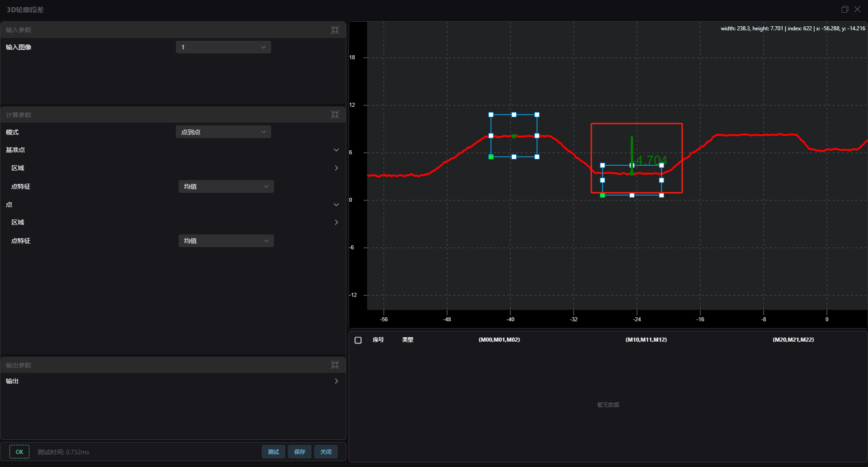Open the 输入图像 dropdown
This screenshot has height=467, width=868.
click(223, 47)
